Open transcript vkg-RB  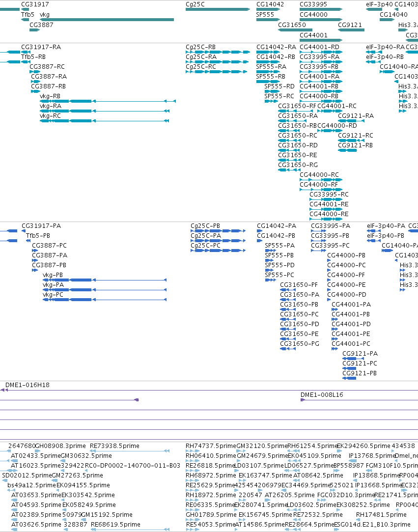[x=50, y=96]
